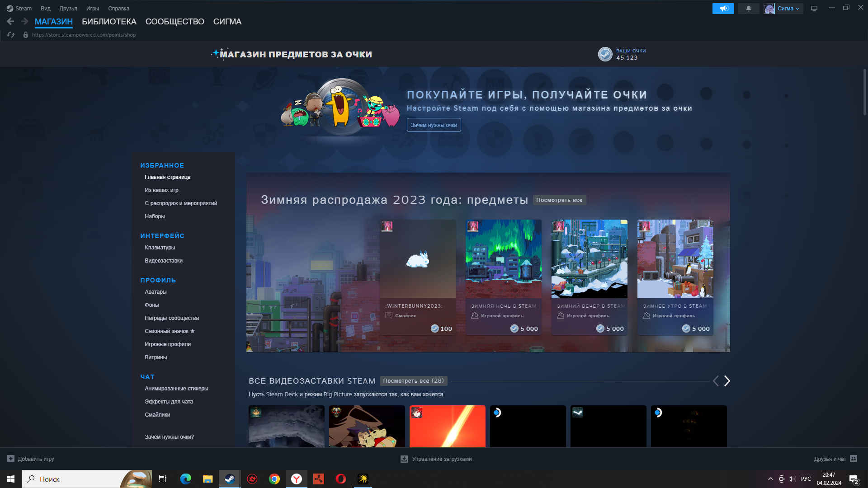Open the announcements megaphone button
This screenshot has height=488, width=868.
coord(723,8)
